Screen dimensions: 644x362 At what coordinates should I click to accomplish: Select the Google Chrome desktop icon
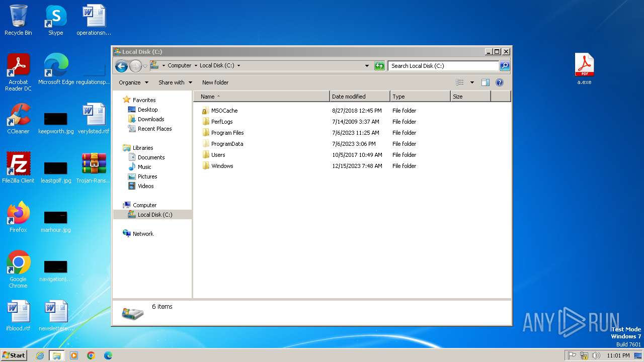18,269
